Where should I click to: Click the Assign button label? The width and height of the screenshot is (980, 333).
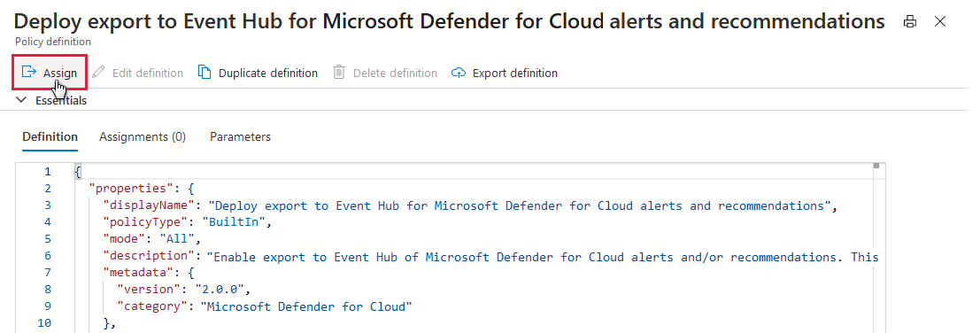point(60,74)
